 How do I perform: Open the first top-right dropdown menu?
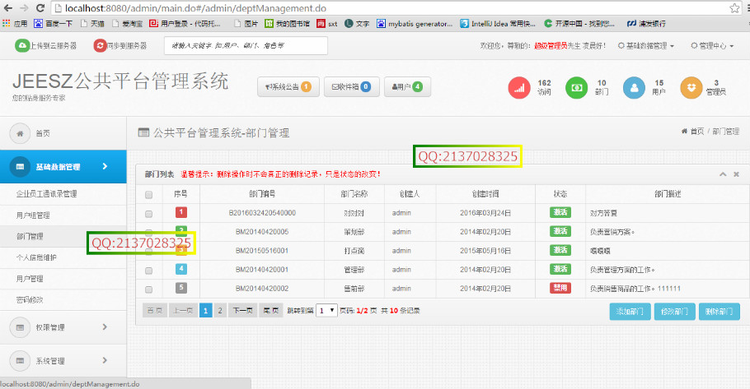coord(646,46)
